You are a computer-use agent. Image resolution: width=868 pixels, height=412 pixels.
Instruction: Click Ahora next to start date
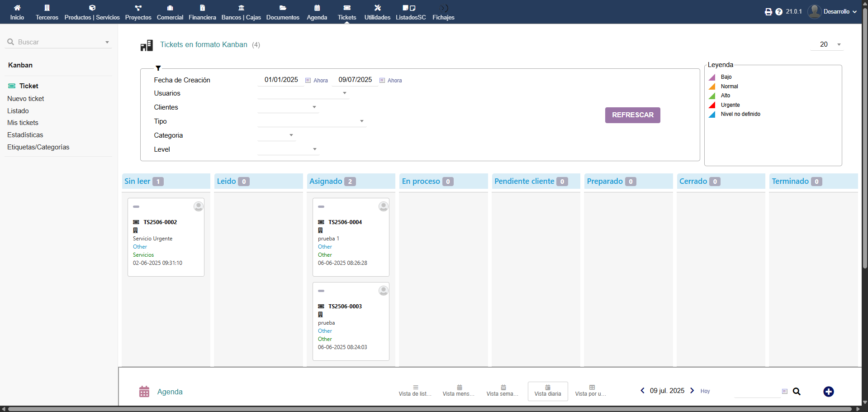(x=321, y=81)
